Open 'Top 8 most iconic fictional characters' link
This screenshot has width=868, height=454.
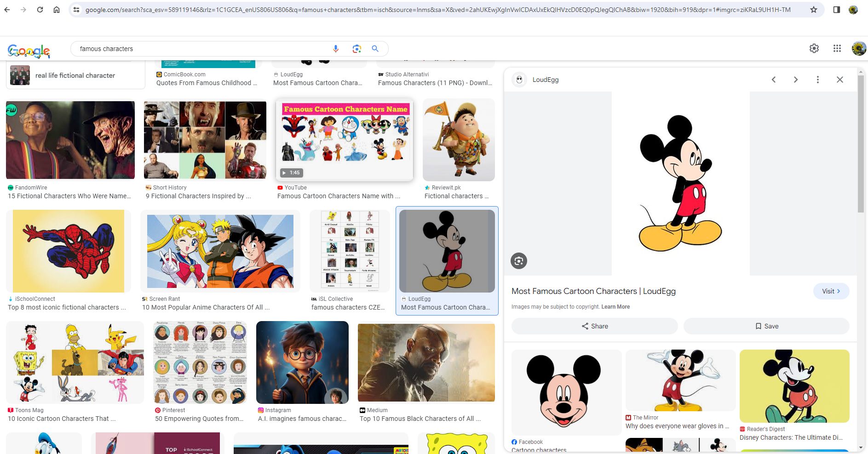click(x=67, y=307)
